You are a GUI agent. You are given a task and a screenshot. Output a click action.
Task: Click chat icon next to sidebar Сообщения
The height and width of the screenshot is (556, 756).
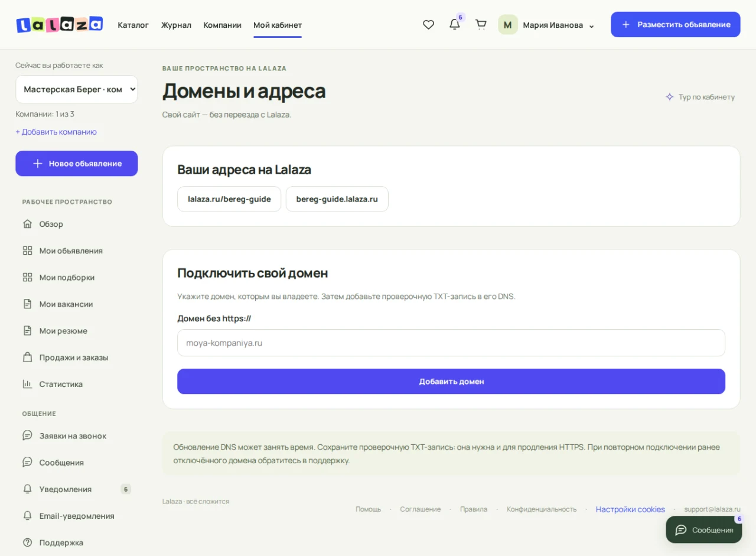(x=27, y=462)
